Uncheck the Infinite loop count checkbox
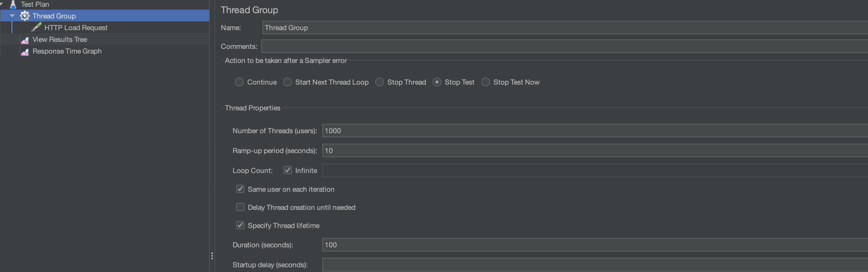The image size is (868, 272). 287,170
